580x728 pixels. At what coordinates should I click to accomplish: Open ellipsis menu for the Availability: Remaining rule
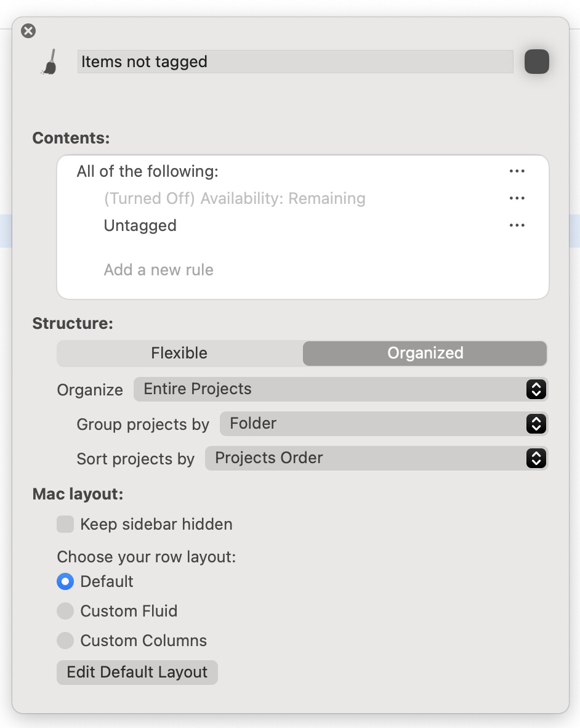(517, 198)
